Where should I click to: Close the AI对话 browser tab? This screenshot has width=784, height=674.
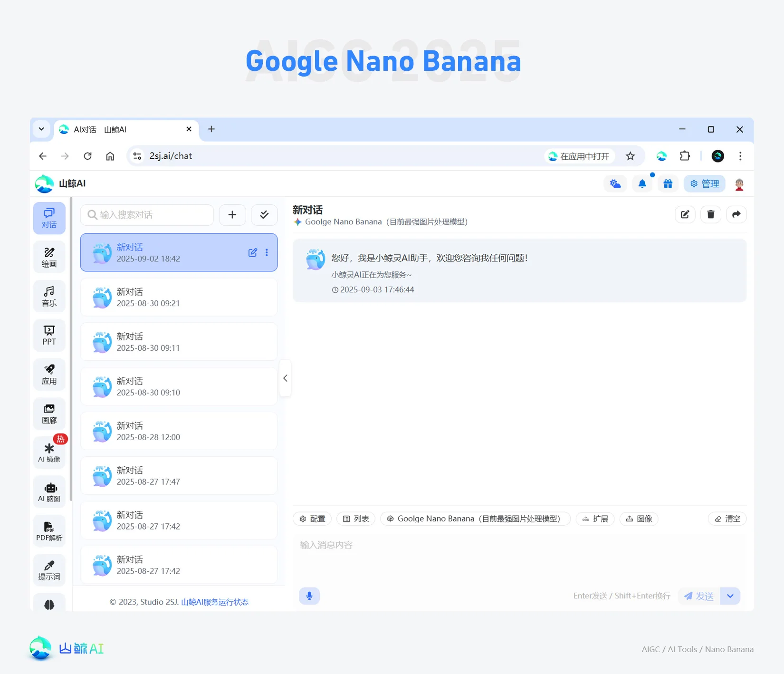189,129
